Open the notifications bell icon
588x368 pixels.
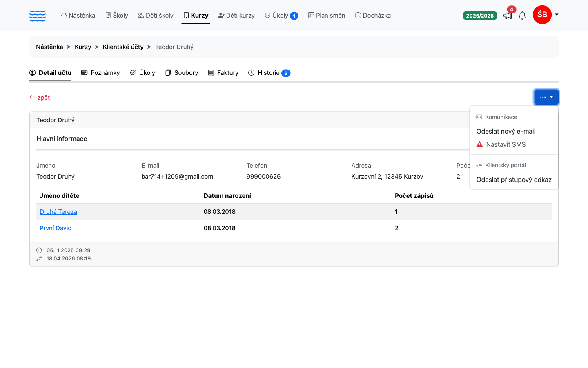tap(522, 16)
